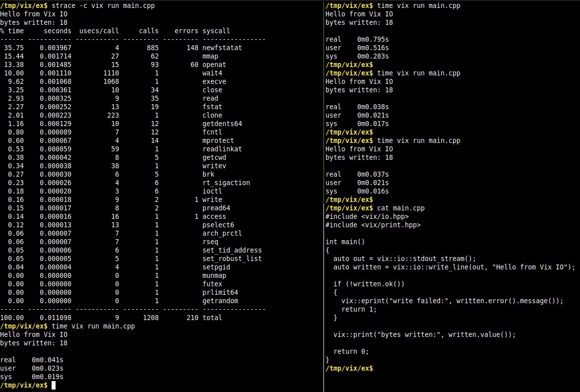Viewport: 580px width, 392px height.
Task: Click the 'arch_prctl' syscall name
Action: click(x=222, y=233)
